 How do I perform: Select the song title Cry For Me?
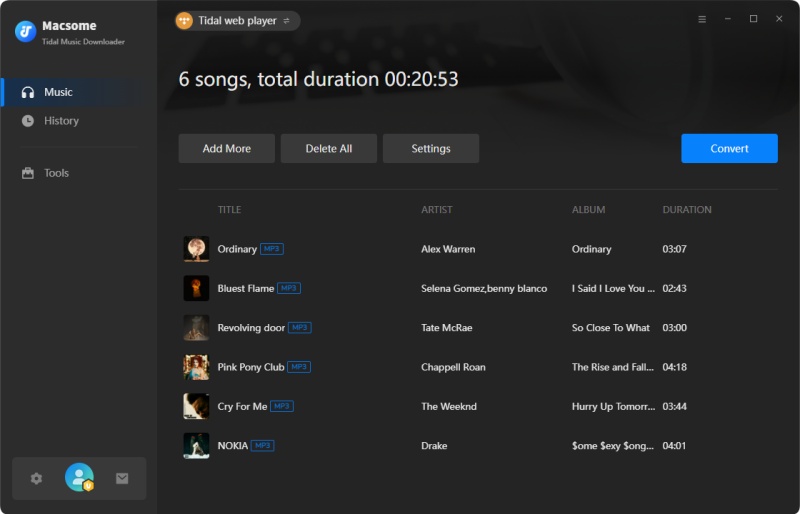242,406
